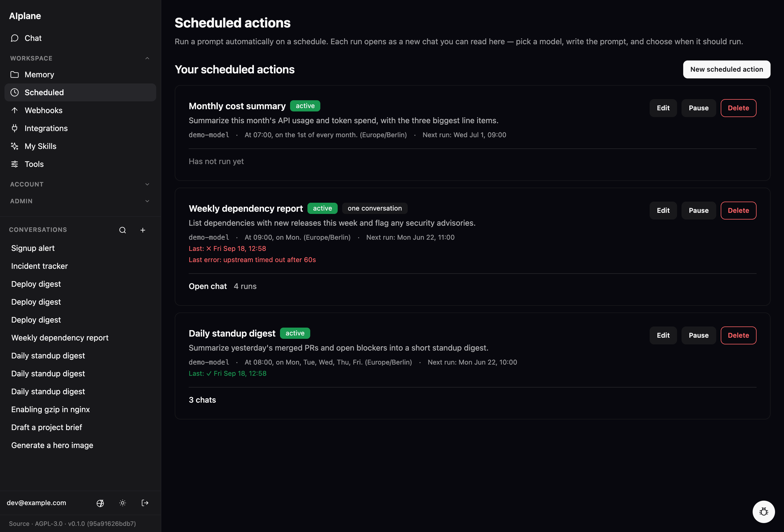Click the My Skills sparkle icon
The height and width of the screenshot is (532, 784).
[15, 146]
